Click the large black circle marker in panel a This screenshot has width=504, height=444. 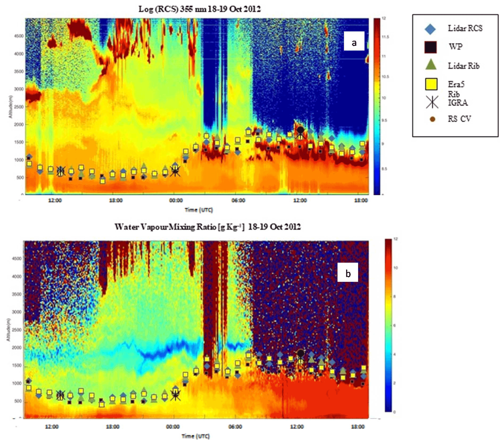click(x=300, y=130)
